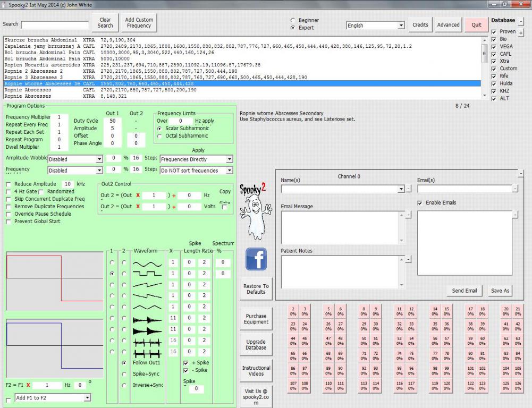Viewport: 532px width, 408px height.
Task: Open Instructional Videos
Action: [256, 371]
